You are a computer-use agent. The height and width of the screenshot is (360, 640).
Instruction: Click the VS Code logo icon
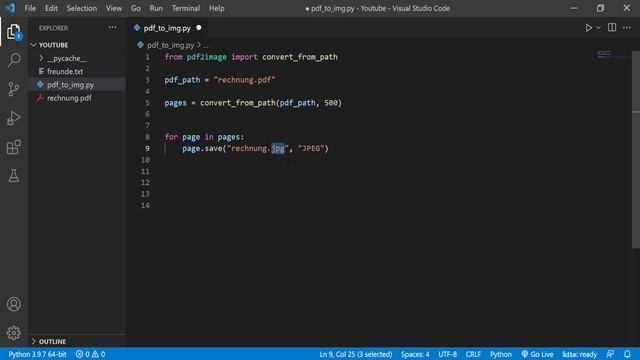10,8
